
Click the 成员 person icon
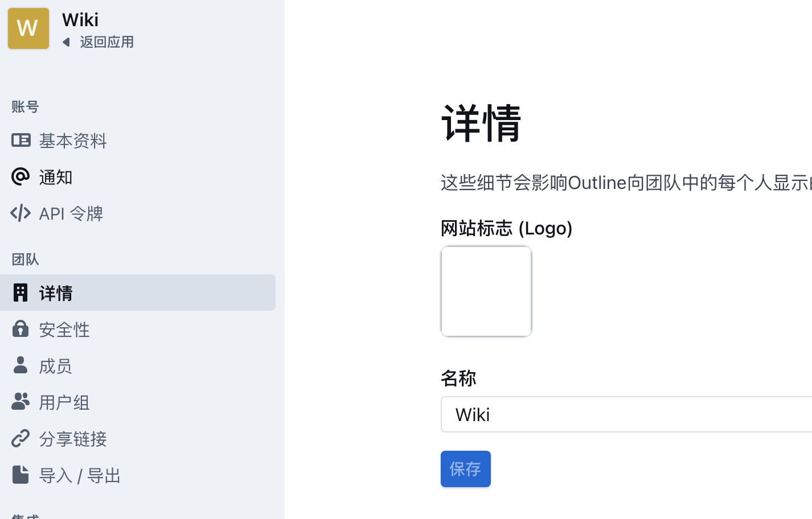[20, 365]
